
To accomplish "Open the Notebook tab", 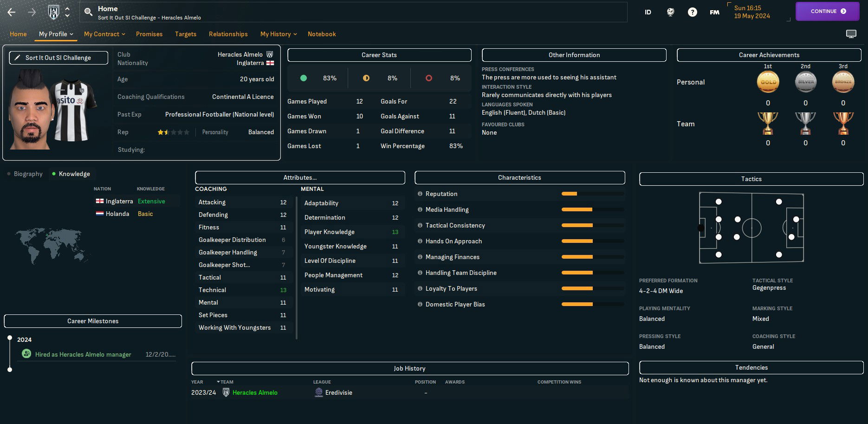I will (x=322, y=34).
